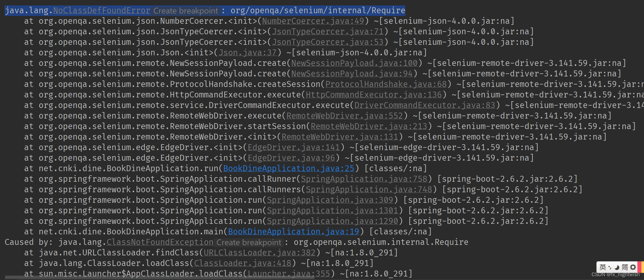The height and width of the screenshot is (280, 644).
Task: Open RemoteWebDriver.java:213 link
Action: click(x=369, y=126)
